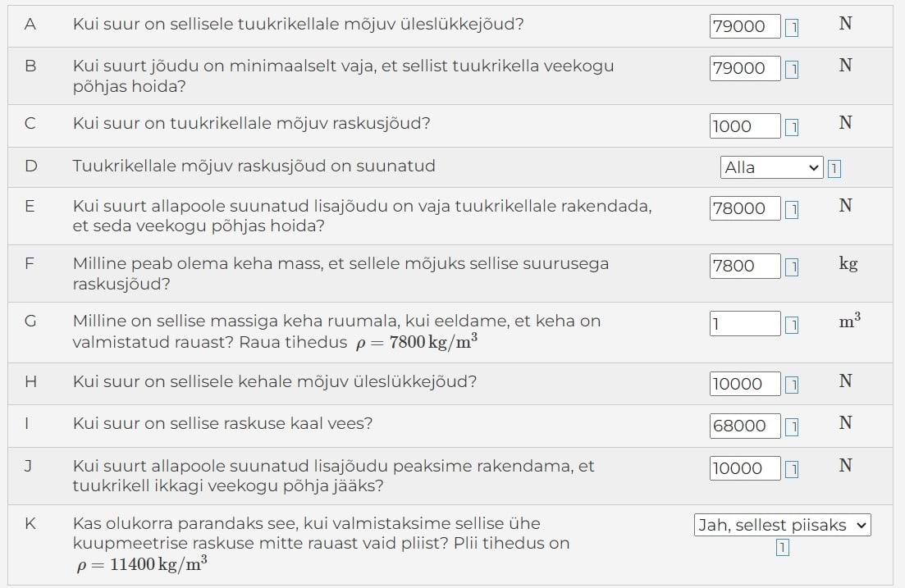
Task: Focus the row A answer field with 79000
Action: click(x=745, y=26)
